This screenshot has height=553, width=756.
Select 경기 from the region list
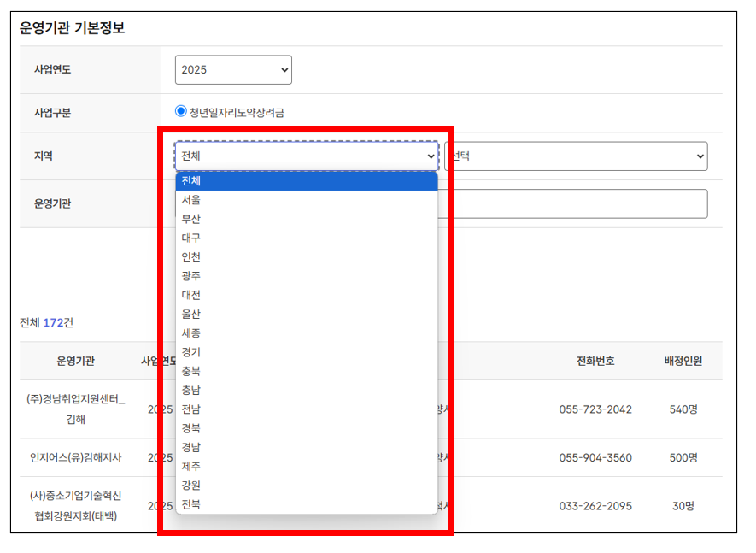(x=192, y=352)
